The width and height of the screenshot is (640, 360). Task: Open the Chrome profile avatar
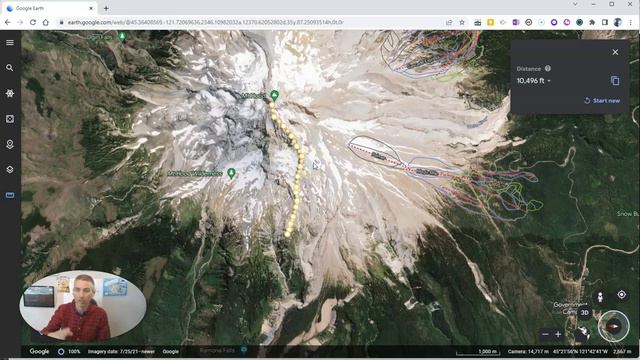(618, 22)
